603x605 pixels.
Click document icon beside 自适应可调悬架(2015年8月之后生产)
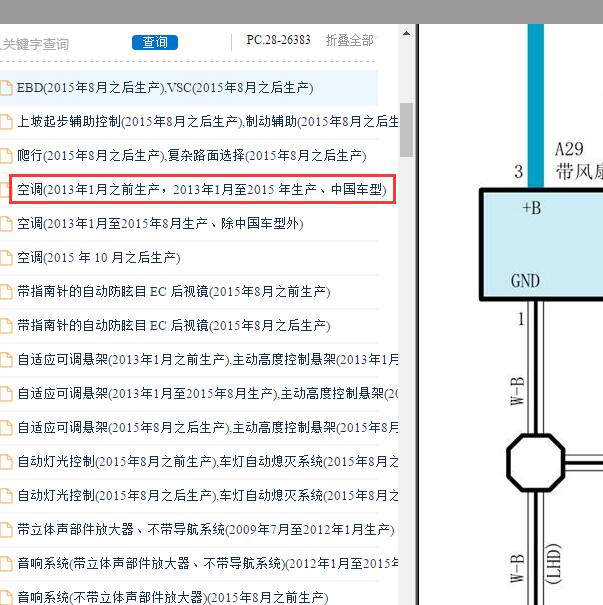(x=6, y=427)
